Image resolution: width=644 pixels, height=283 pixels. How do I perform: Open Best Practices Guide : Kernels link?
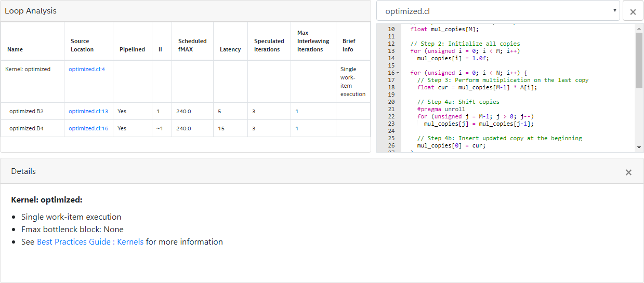[x=90, y=242]
